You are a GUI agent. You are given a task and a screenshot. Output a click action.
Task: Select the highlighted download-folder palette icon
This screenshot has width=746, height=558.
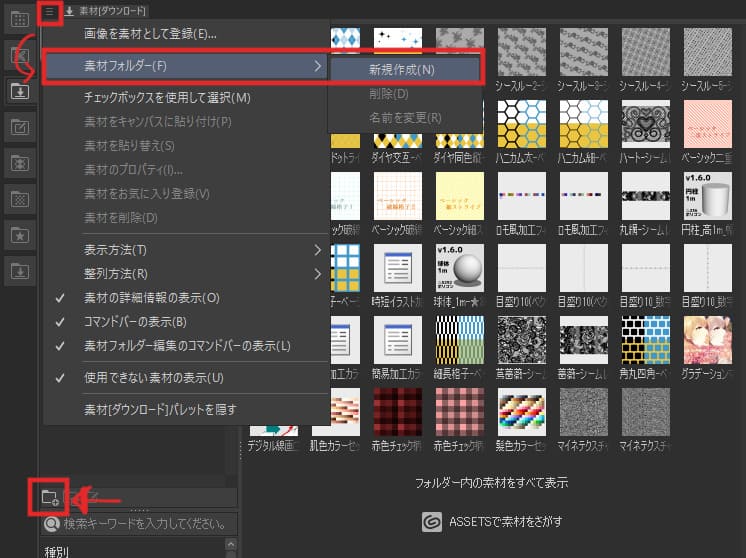point(20,90)
